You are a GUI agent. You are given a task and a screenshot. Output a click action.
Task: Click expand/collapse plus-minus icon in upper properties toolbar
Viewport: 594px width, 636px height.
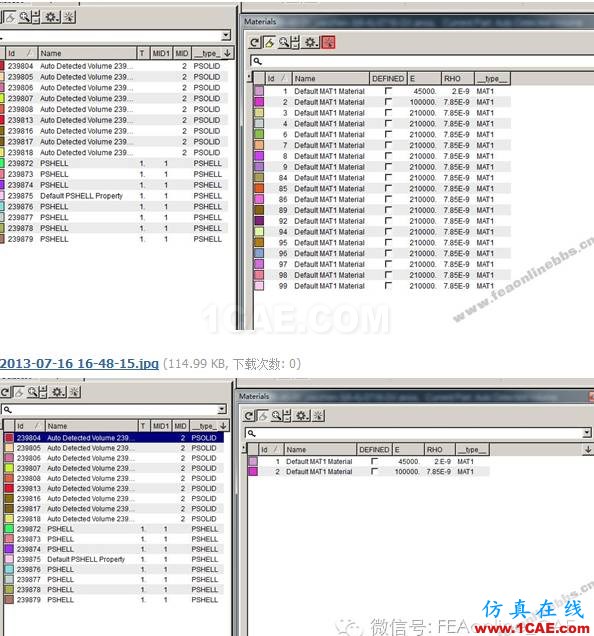(x=36, y=17)
